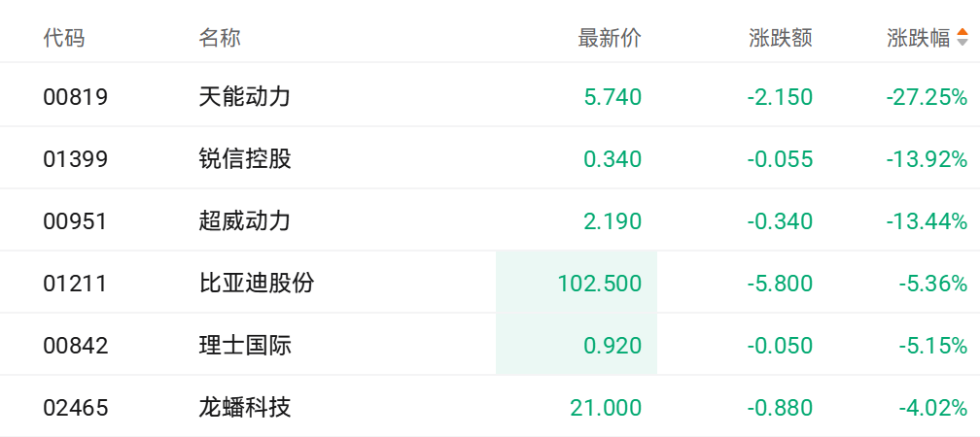The image size is (980, 437).
Task: Open stock 比亚迪股份
Action: pos(257,284)
